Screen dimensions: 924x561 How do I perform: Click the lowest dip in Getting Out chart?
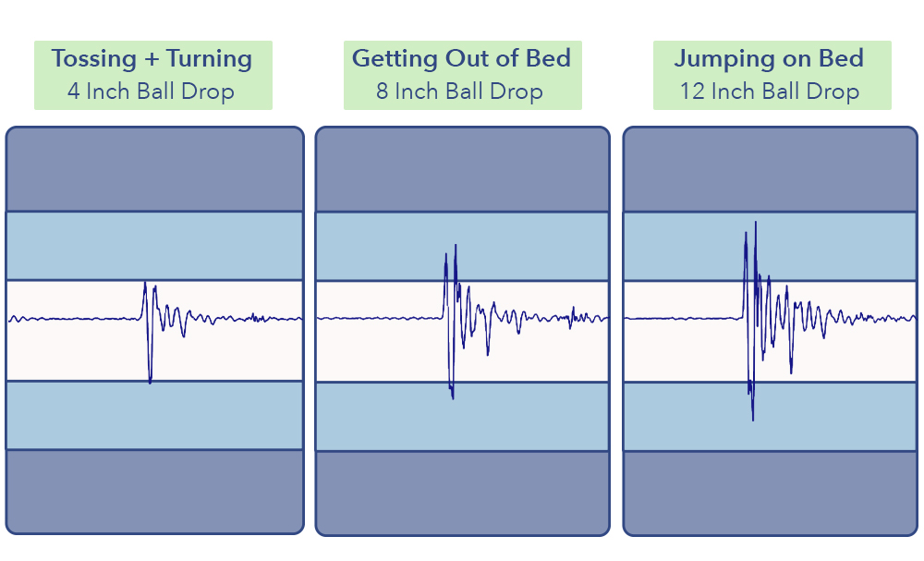[x=453, y=396]
